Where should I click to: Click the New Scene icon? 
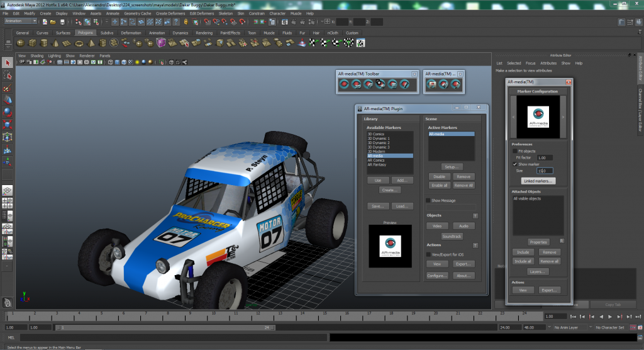click(45, 22)
